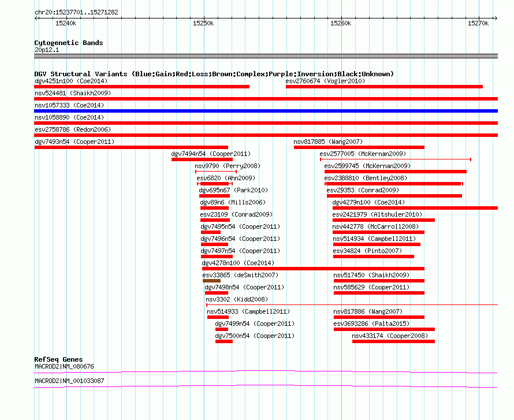Click the Cytogenetic Bands track title
The width and height of the screenshot is (514, 420).
[x=69, y=43]
